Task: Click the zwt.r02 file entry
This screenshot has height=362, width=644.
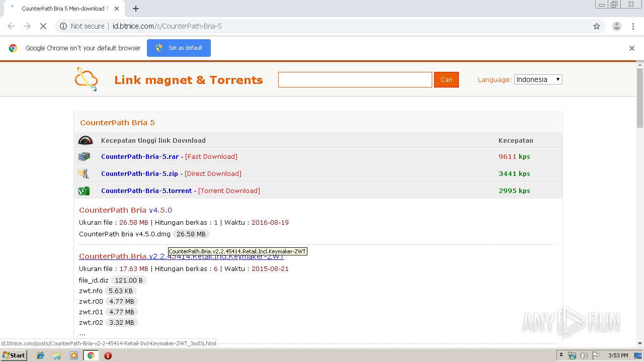Action: pyautogui.click(x=91, y=322)
